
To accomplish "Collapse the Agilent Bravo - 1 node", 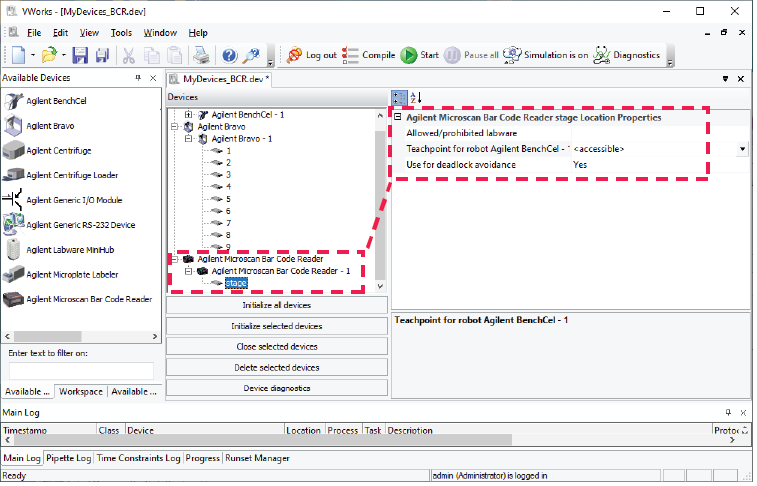I will [x=189, y=139].
